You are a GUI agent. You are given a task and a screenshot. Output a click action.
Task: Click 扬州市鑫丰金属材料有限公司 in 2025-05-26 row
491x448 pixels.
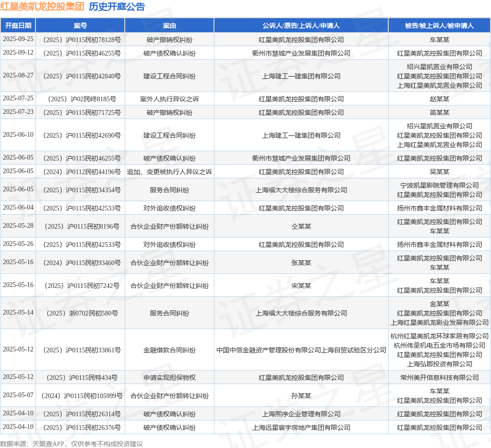tap(439, 245)
